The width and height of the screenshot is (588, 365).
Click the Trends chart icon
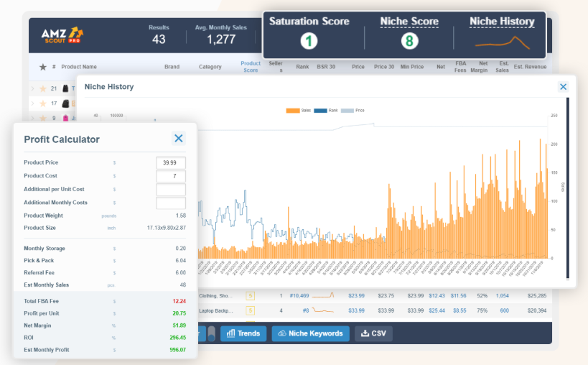(231, 333)
